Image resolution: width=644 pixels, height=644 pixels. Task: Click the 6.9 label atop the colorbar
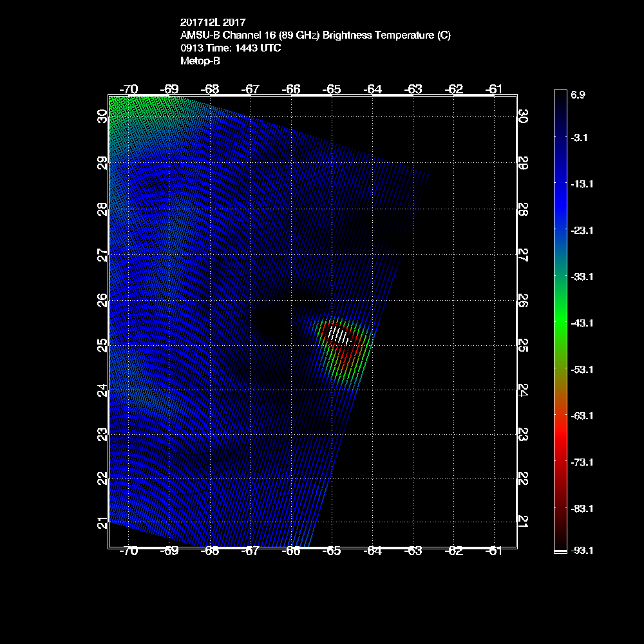pyautogui.click(x=578, y=94)
